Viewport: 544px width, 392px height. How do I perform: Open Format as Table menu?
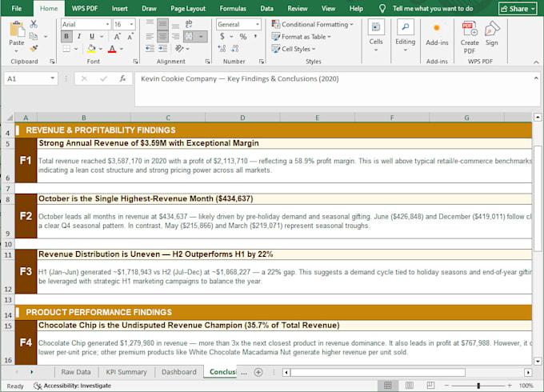coord(301,37)
